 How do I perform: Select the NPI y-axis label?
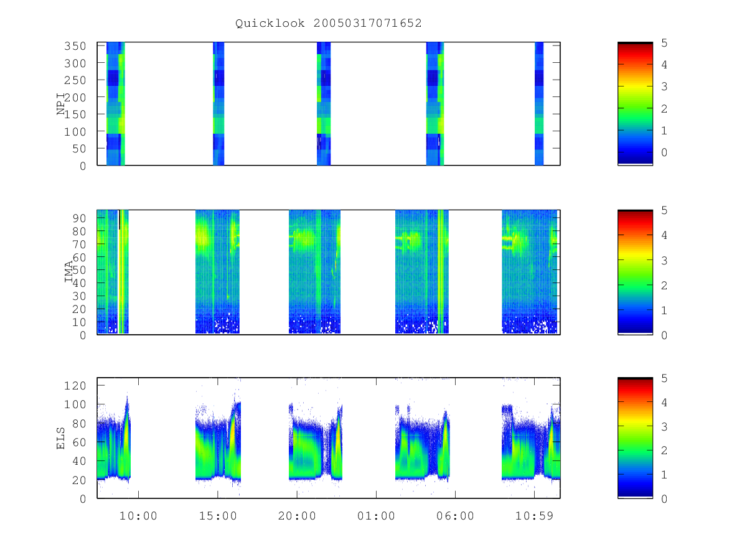(62, 103)
